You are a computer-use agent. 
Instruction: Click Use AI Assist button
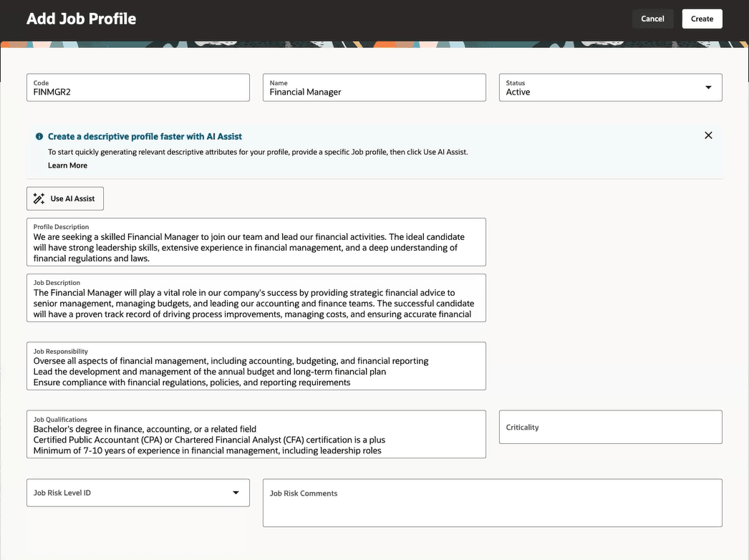tap(65, 198)
